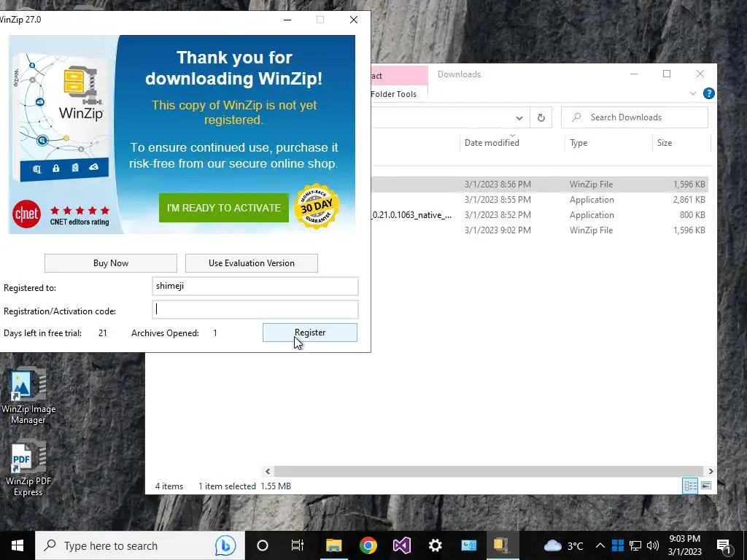This screenshot has height=560, width=747.
Task: Click the 800 KB size cell
Action: 692,215
